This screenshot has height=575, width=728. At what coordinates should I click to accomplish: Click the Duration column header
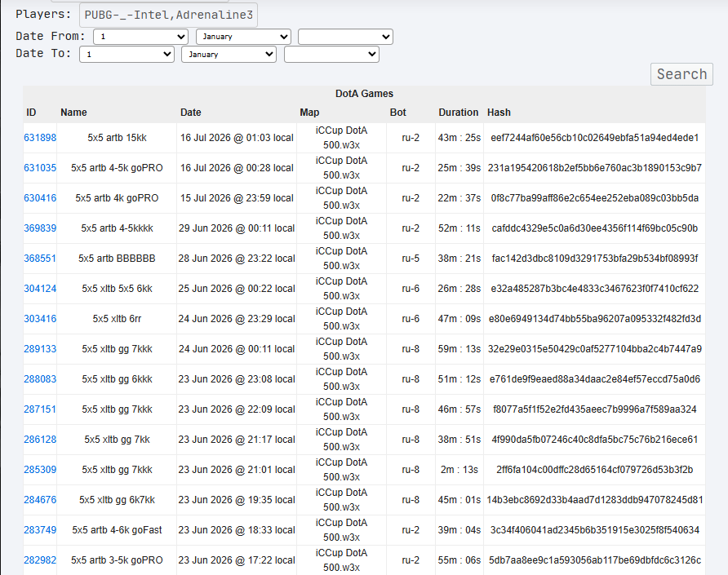coord(458,113)
